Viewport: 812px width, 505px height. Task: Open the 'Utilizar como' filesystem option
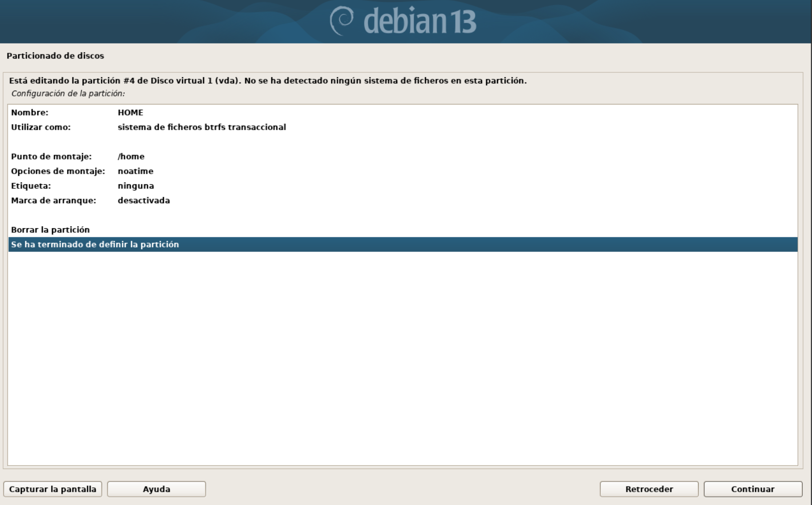(x=41, y=127)
